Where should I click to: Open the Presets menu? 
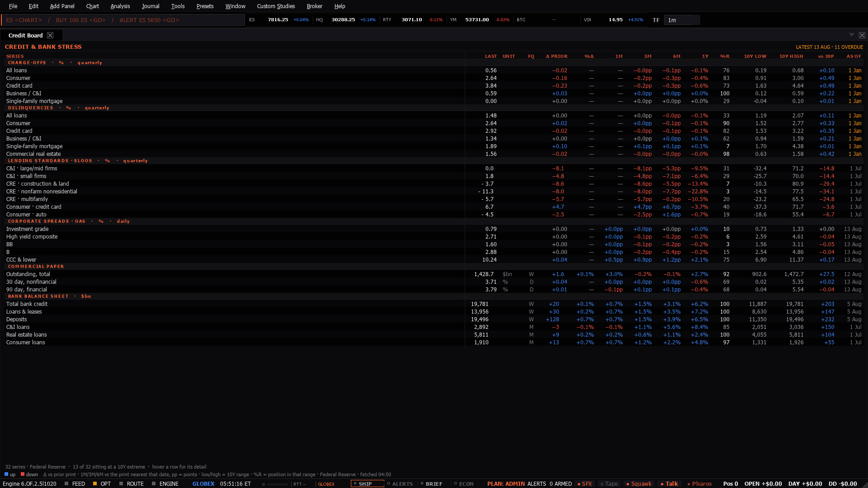tap(205, 6)
